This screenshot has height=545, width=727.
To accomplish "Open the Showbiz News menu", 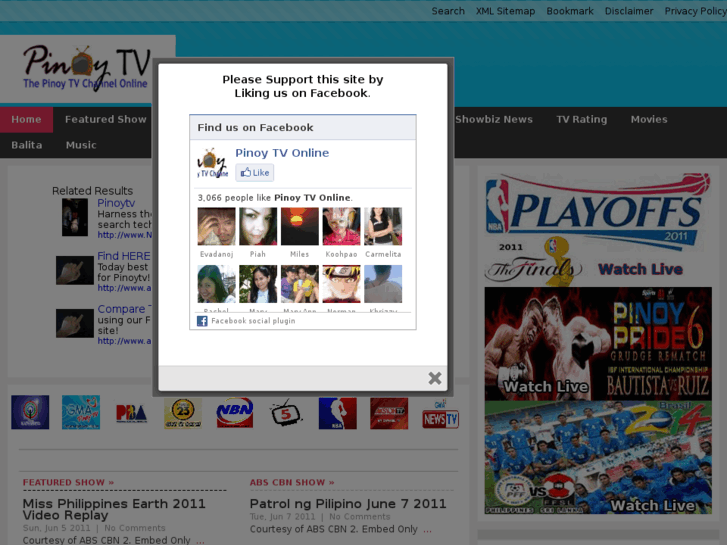I will click(494, 120).
